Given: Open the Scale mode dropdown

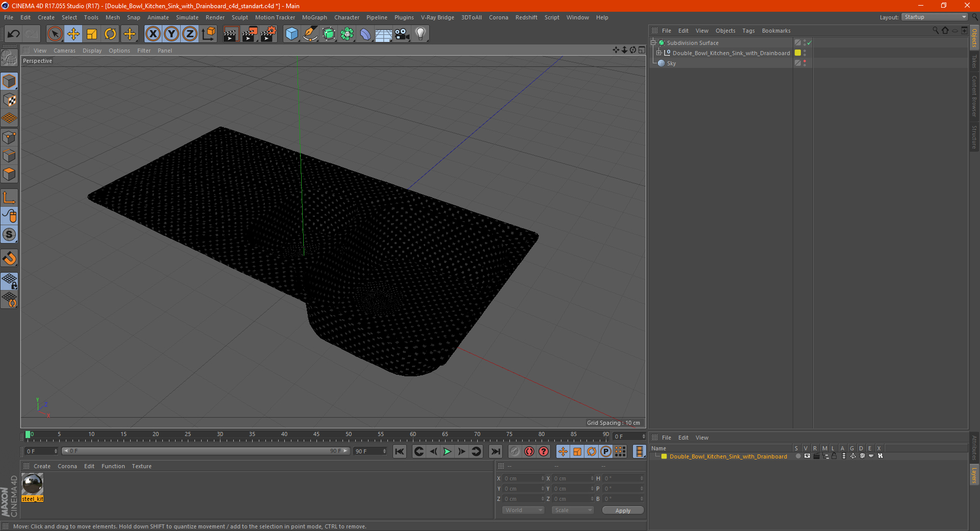Looking at the screenshot, I should click(x=573, y=510).
